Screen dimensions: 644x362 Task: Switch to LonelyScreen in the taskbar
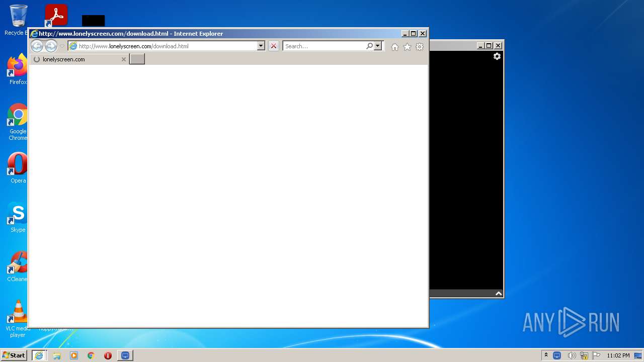pyautogui.click(x=125, y=355)
